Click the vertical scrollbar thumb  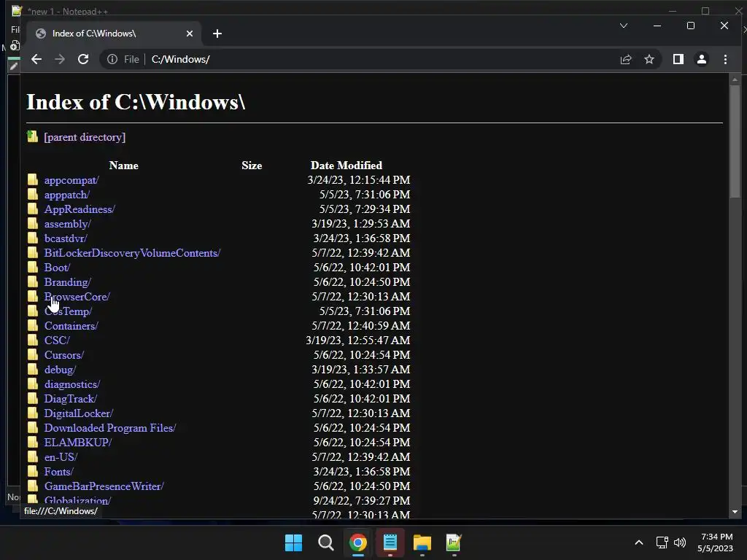pyautogui.click(x=735, y=141)
